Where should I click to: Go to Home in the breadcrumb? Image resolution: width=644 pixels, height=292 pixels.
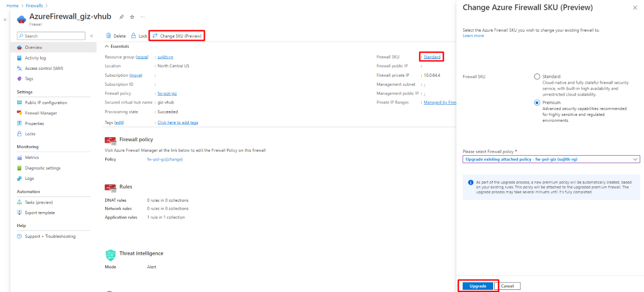(x=12, y=5)
